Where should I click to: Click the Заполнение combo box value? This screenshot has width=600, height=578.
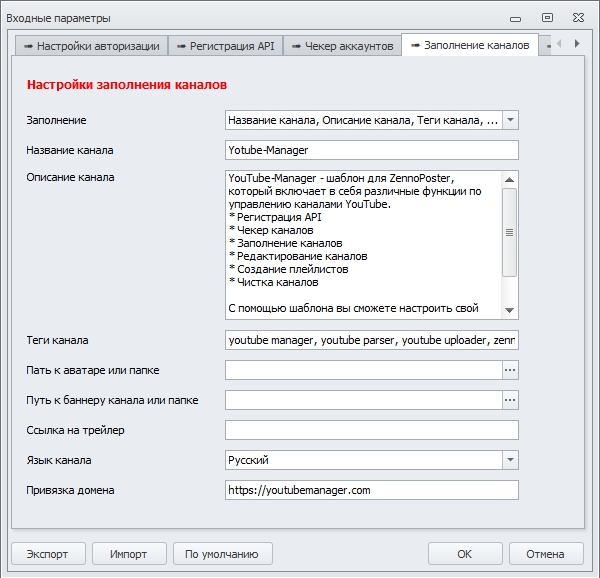tap(364, 120)
